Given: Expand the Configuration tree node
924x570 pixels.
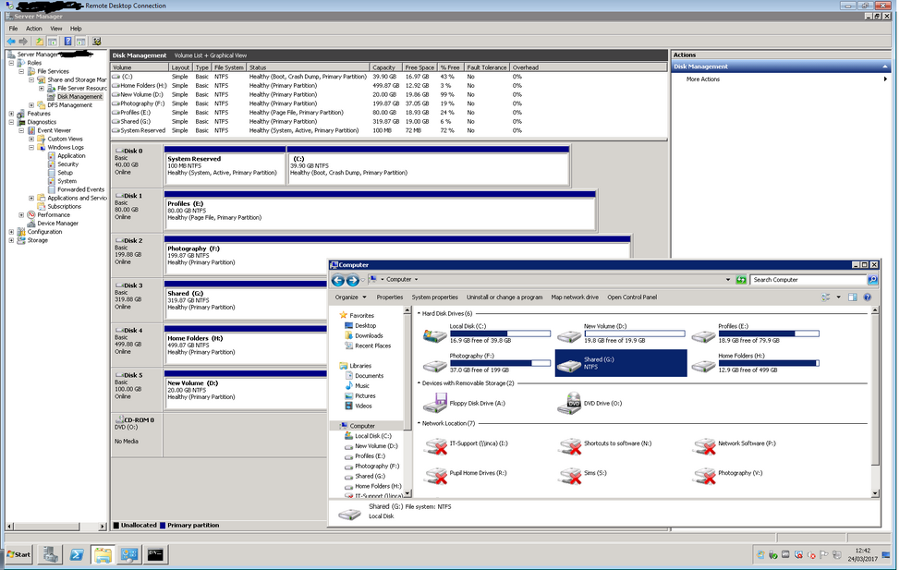Looking at the screenshot, I should (11, 232).
